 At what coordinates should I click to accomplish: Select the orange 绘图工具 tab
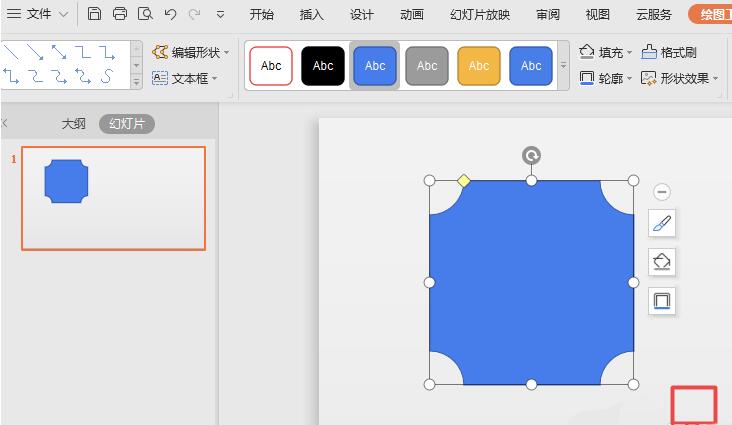711,14
